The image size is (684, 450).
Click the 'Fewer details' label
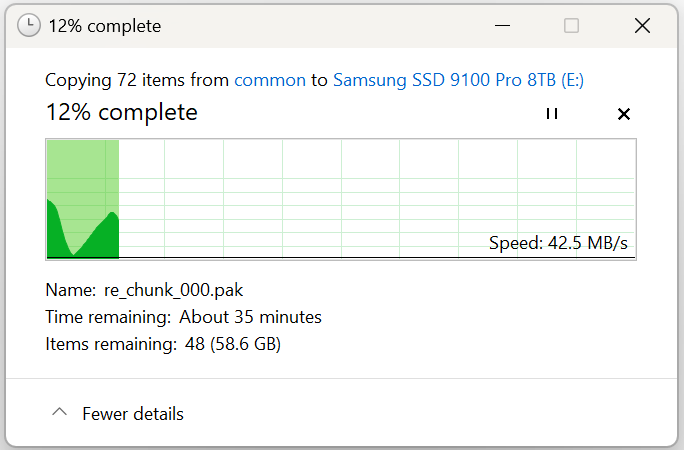(x=133, y=414)
